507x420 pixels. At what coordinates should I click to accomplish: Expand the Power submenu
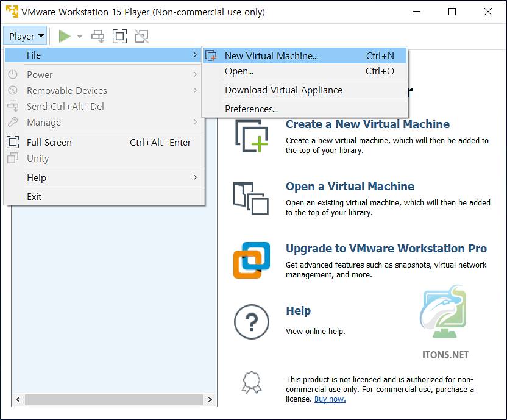coord(40,74)
